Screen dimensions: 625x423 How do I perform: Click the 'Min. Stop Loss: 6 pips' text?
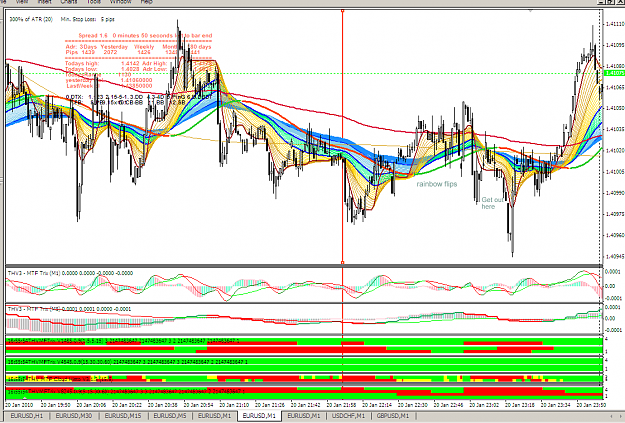coord(88,19)
